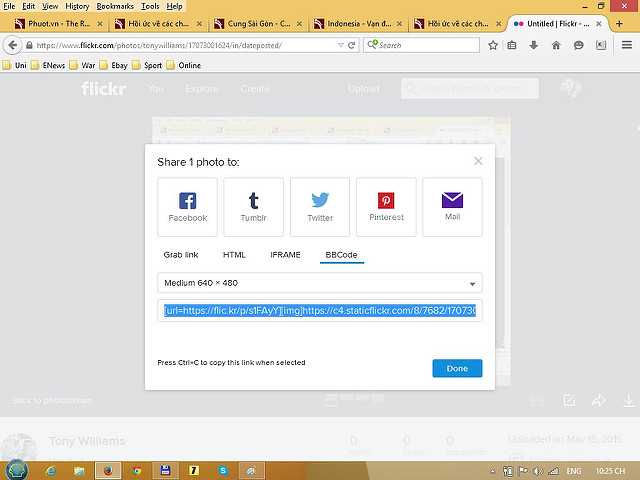This screenshot has height=480, width=640.
Task: Close the Phuot.vn tab
Action: pyautogui.click(x=100, y=24)
